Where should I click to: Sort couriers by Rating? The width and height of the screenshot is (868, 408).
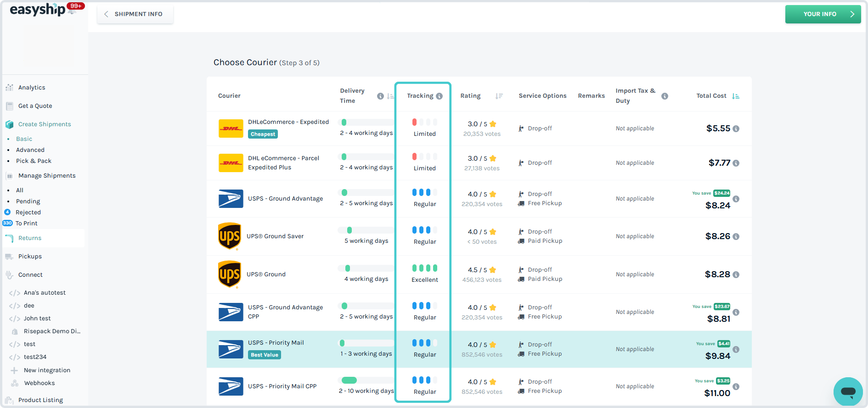[x=499, y=96]
